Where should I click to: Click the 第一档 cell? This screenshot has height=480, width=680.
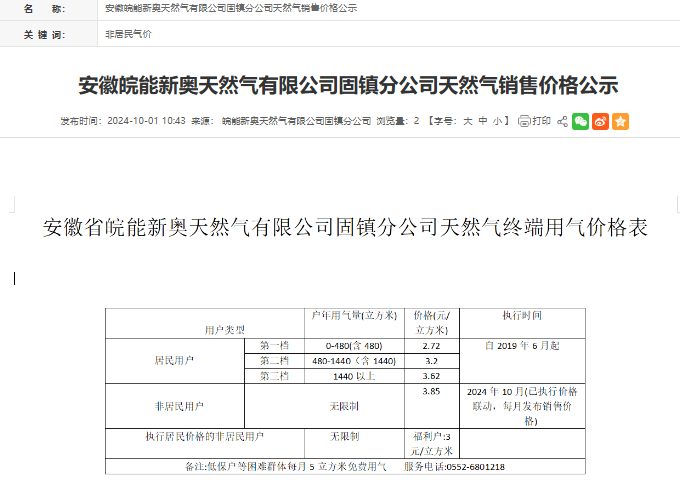pos(274,346)
